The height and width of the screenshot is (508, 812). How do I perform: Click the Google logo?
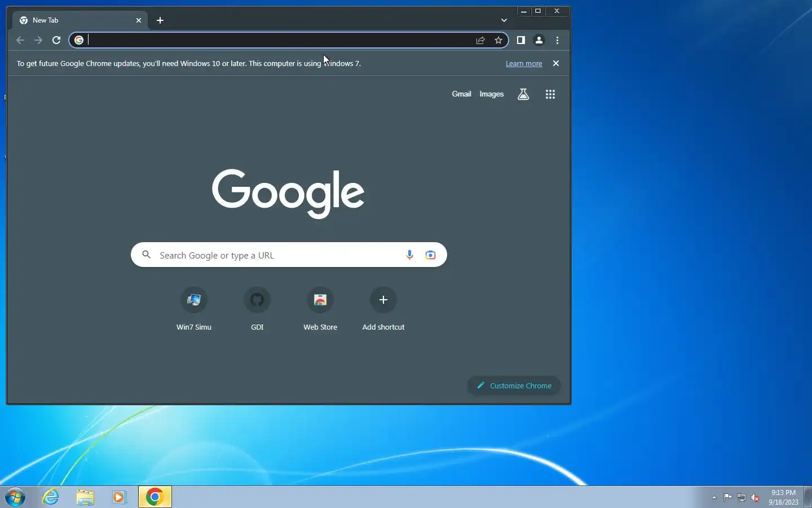click(288, 194)
